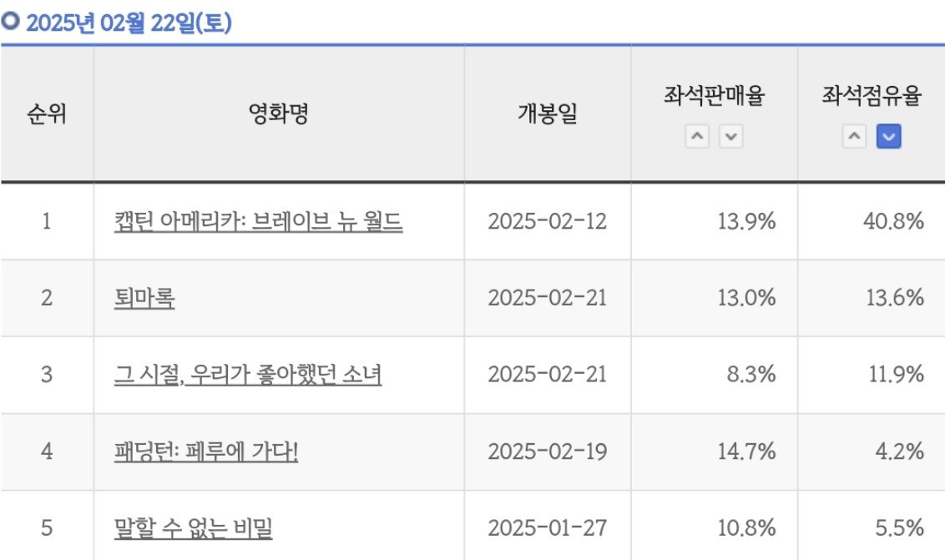Image resolution: width=945 pixels, height=560 pixels.
Task: Click the 2025-02-12 release date cell
Action: click(547, 222)
